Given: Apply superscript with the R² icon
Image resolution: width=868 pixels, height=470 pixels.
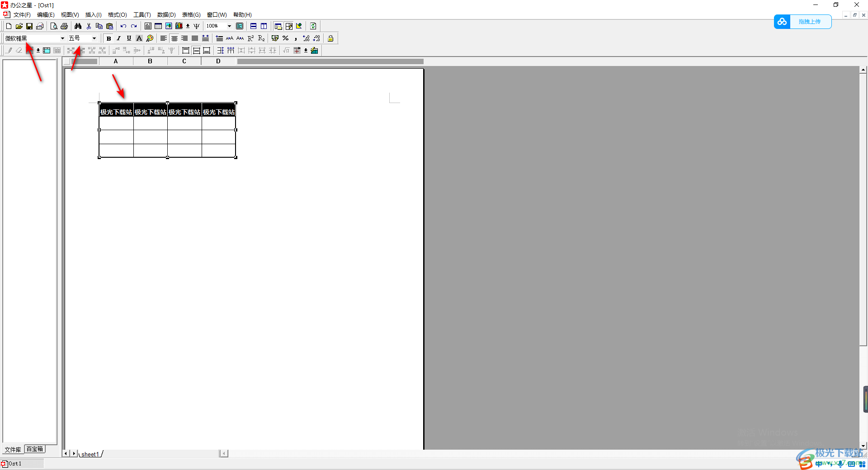Looking at the screenshot, I should 250,38.
